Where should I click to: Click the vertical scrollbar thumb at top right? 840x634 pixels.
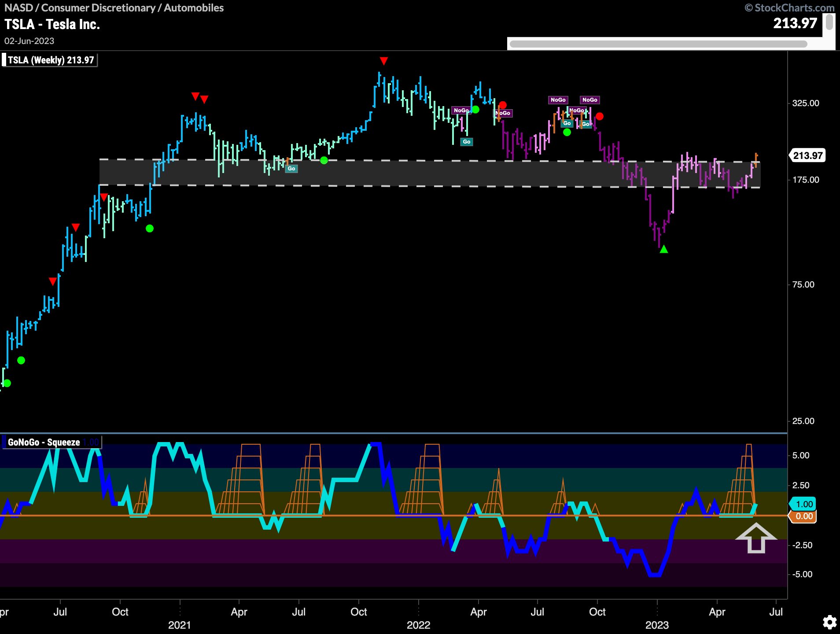tap(829, 22)
